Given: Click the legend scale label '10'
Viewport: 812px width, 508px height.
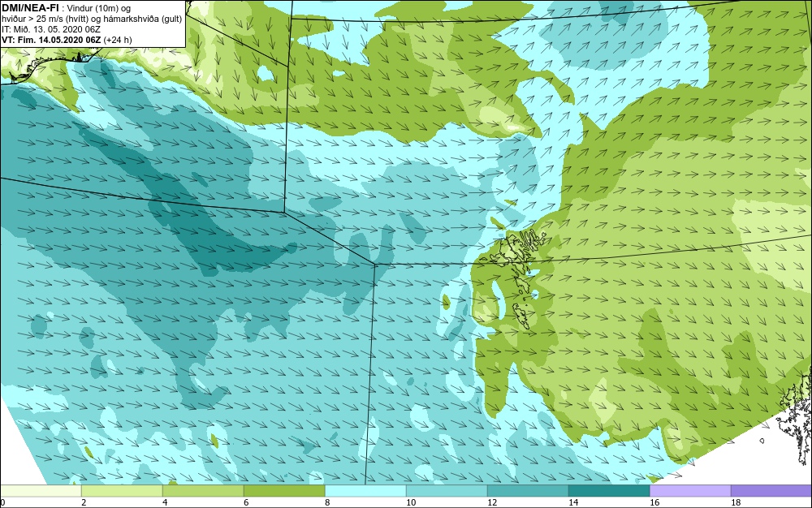Looking at the screenshot, I should (411, 502).
